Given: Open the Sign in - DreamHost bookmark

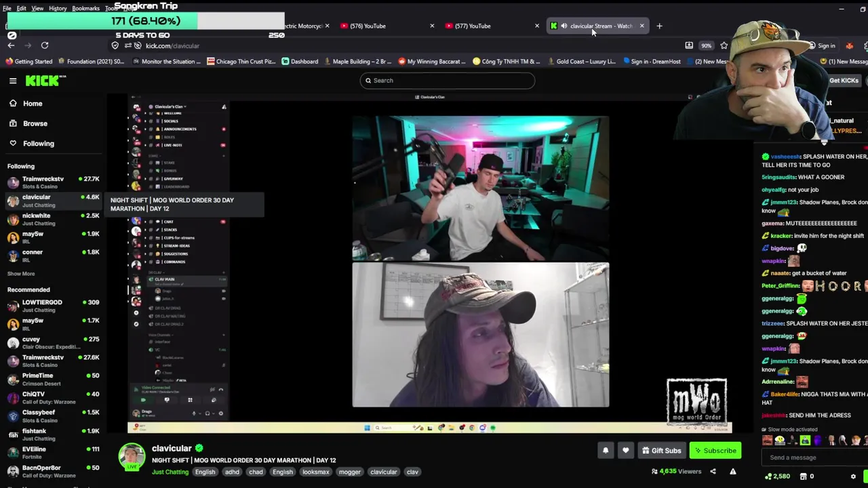Looking at the screenshot, I should pyautogui.click(x=651, y=62).
